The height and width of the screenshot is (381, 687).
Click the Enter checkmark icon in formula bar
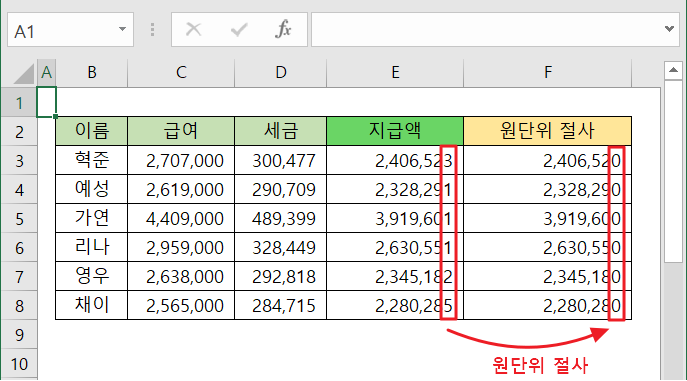[x=239, y=29]
